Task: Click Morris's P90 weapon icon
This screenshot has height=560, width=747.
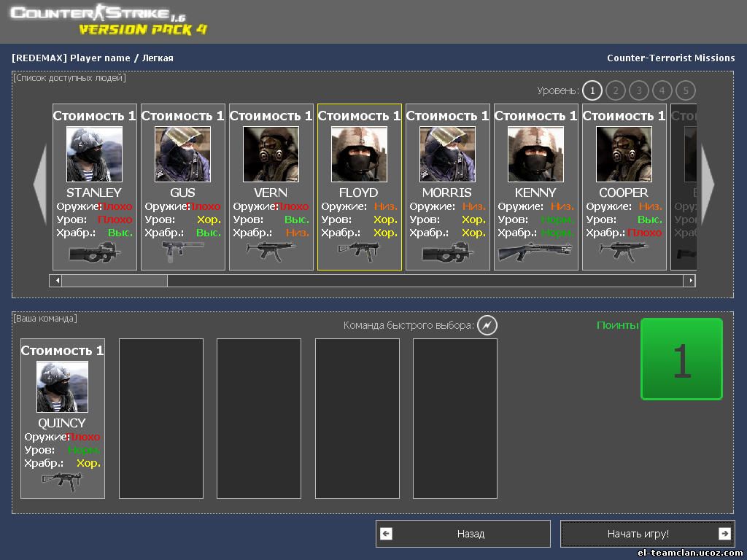Action: pos(447,252)
